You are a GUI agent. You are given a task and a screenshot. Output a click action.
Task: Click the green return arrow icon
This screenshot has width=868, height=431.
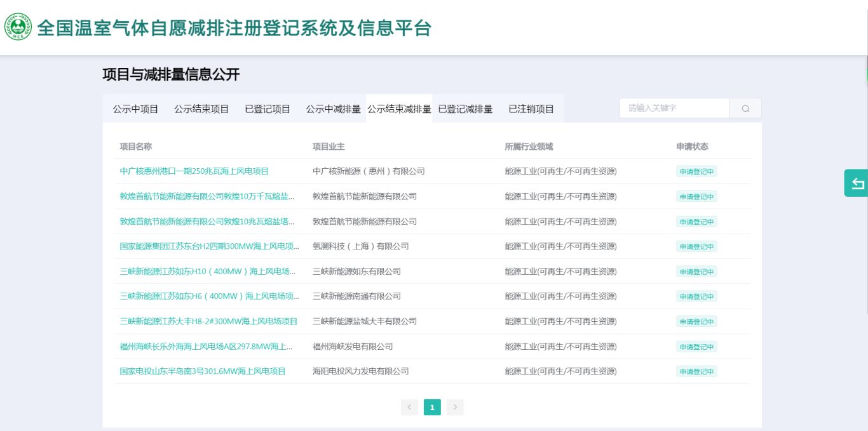click(x=857, y=183)
